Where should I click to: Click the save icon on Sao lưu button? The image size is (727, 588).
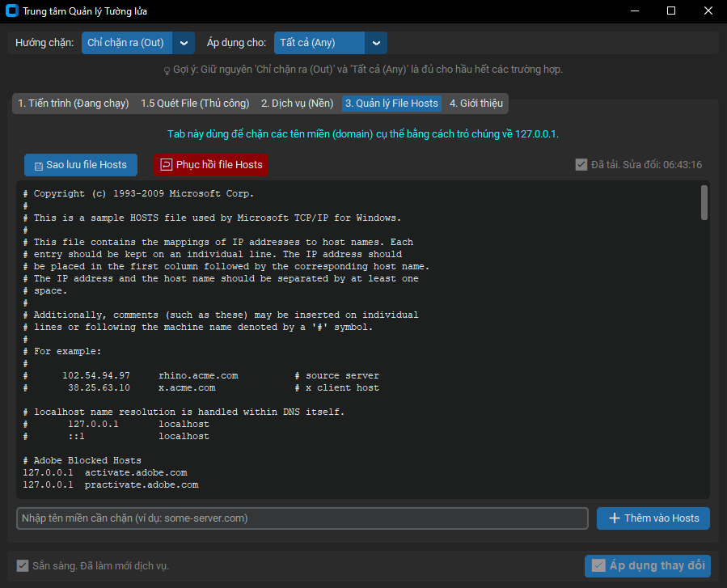pos(37,165)
